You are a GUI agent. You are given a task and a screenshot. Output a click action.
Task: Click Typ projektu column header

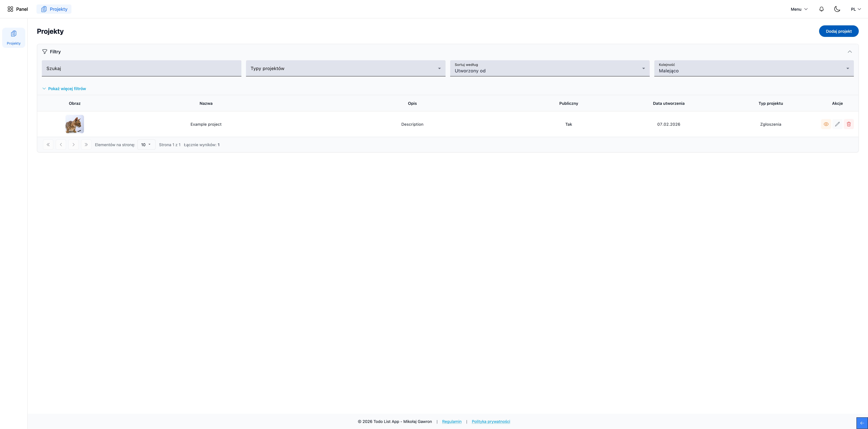pos(771,103)
